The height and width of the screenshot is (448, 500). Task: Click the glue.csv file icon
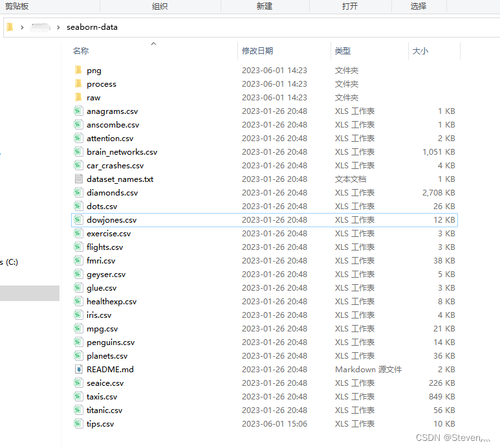78,288
